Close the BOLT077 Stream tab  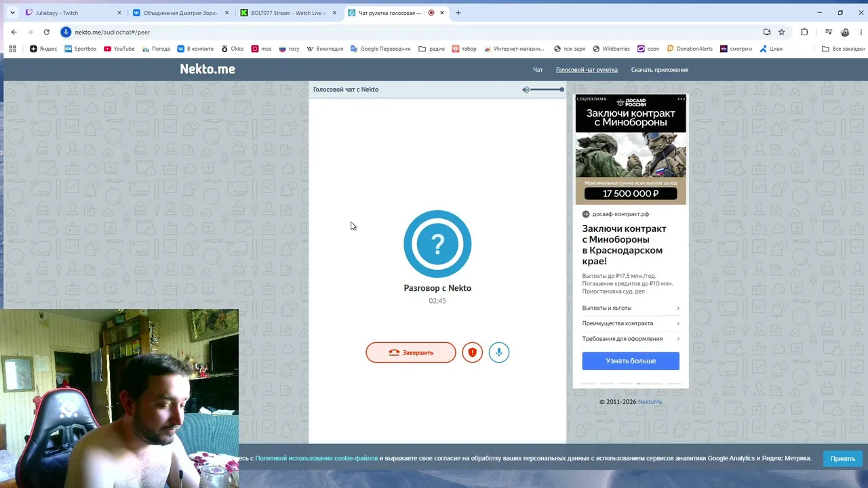334,13
